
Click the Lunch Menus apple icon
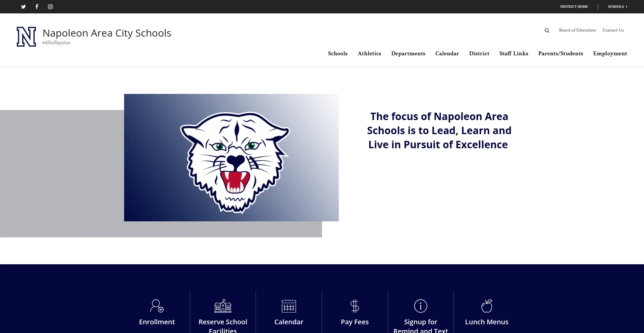coord(487,306)
